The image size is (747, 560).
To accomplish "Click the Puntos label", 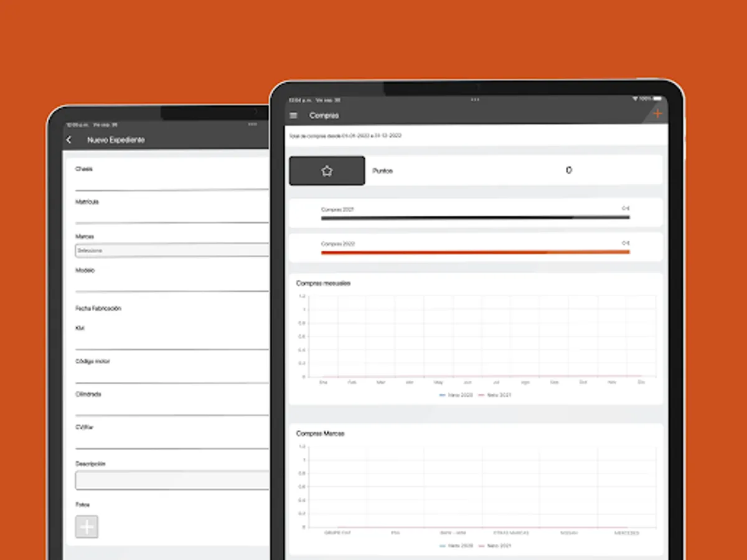I will (382, 170).
